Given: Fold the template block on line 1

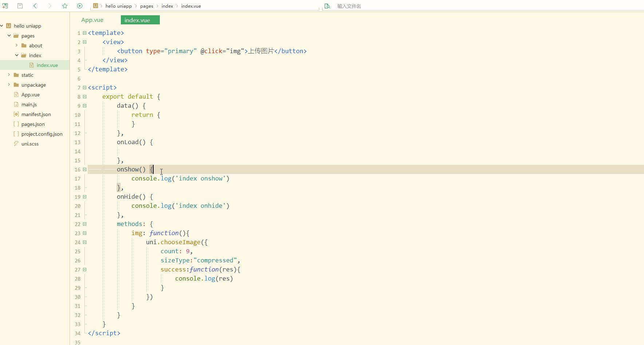Looking at the screenshot, I should tap(84, 33).
